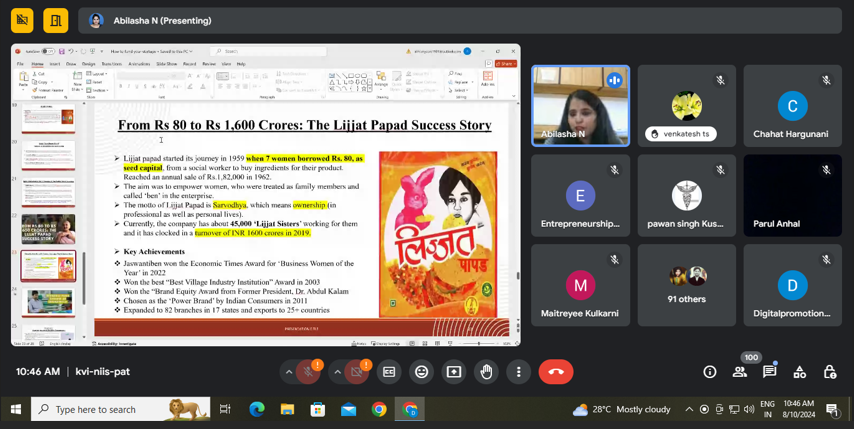This screenshot has width=854, height=429.
Task: Toggle the muted microphone button
Action: [308, 372]
